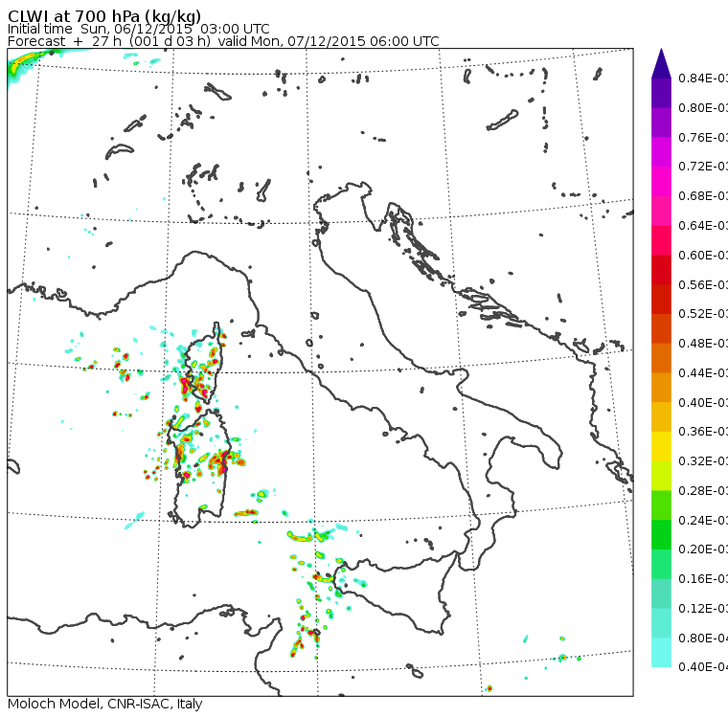Select the lime band between 0.28E-03 and 0.32E-03
728x717 pixels.
pyautogui.click(x=661, y=476)
